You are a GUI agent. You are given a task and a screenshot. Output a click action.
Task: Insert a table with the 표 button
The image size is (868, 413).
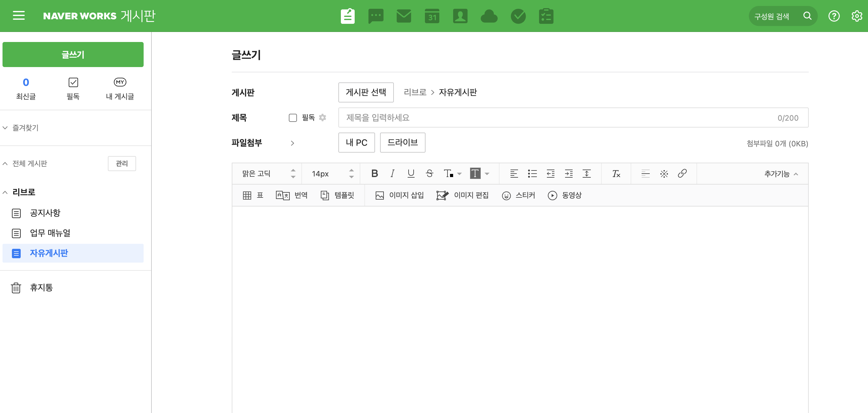[253, 195]
